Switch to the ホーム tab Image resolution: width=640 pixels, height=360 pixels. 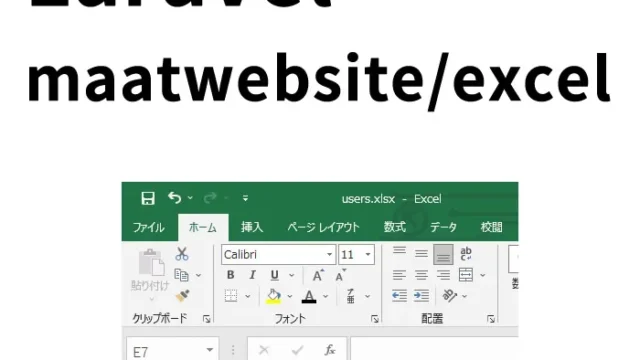pyautogui.click(x=203, y=227)
